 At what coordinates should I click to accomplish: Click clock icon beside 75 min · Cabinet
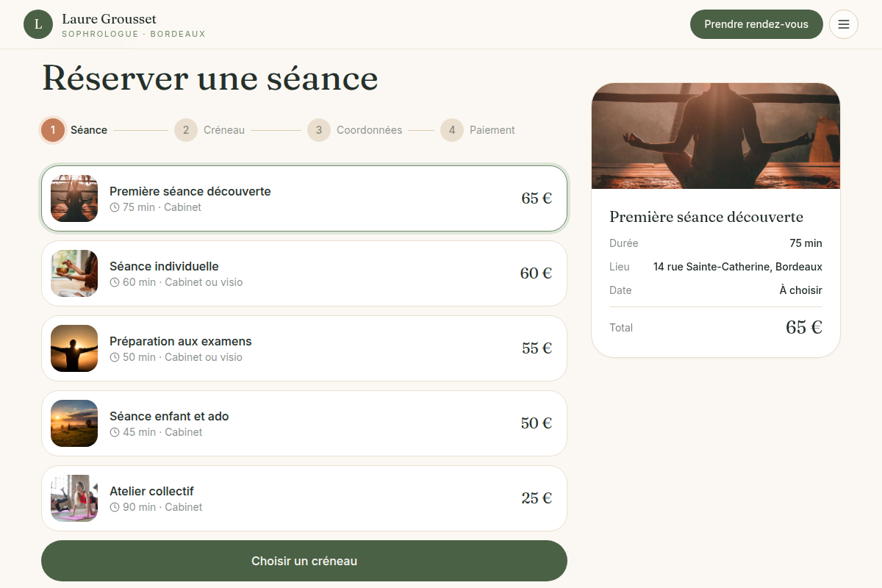pyautogui.click(x=115, y=207)
